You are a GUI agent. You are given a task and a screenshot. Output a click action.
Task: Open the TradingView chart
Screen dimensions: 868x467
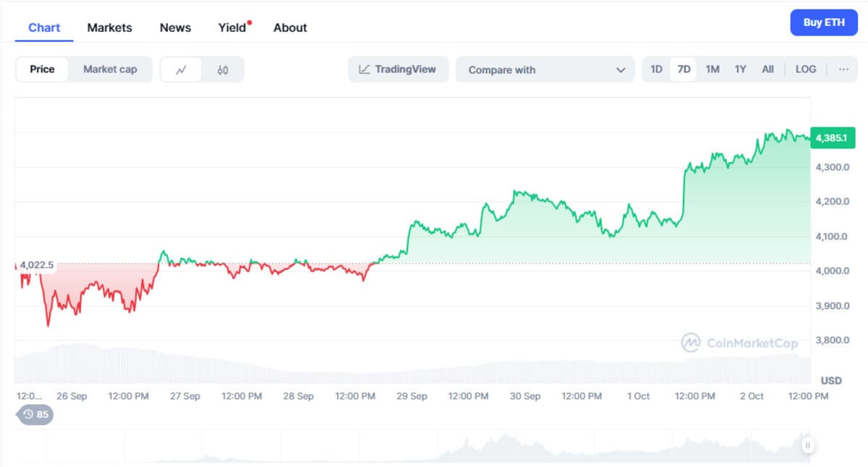pyautogui.click(x=398, y=70)
